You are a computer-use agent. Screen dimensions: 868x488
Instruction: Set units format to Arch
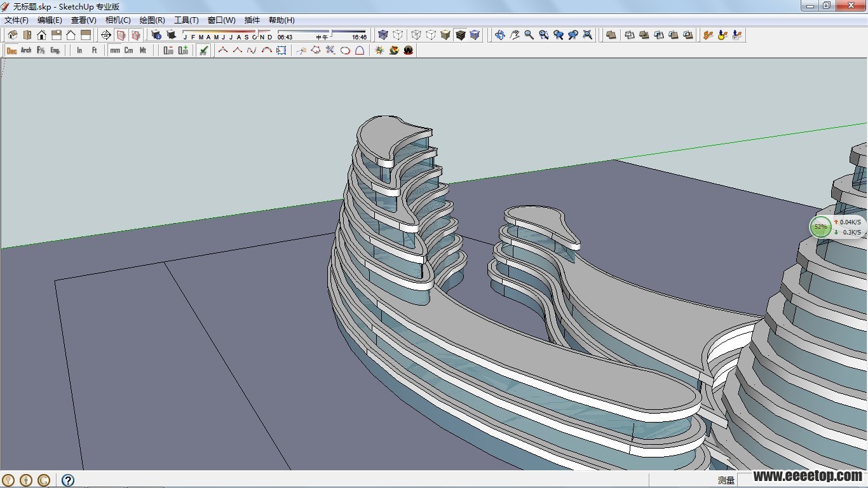26,50
